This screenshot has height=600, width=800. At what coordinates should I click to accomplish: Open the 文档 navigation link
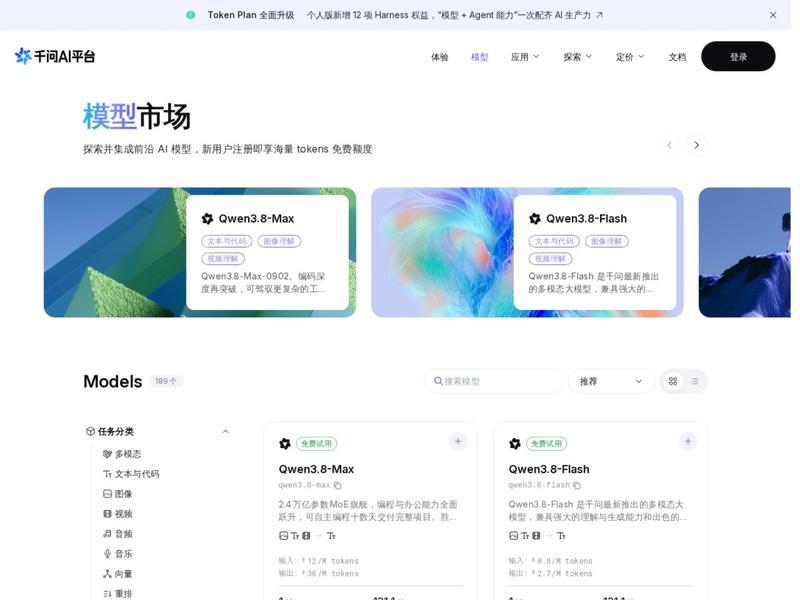[677, 57]
